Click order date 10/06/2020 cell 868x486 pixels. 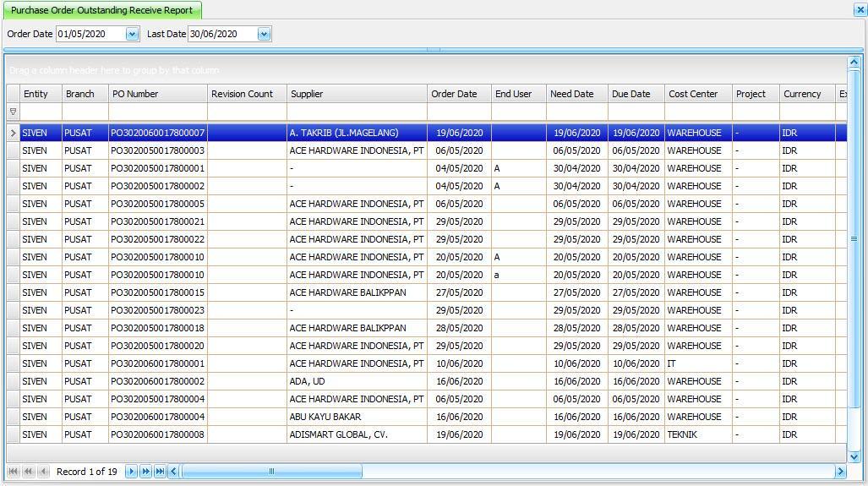[460, 363]
